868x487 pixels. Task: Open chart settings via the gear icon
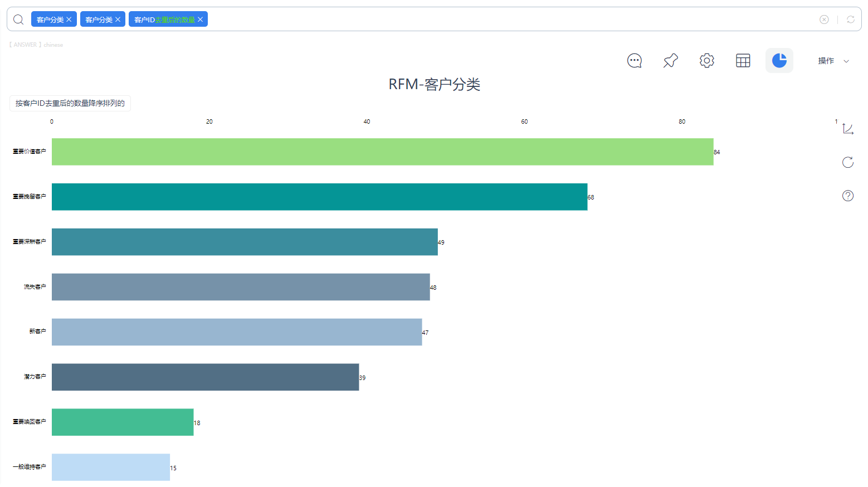(x=706, y=60)
